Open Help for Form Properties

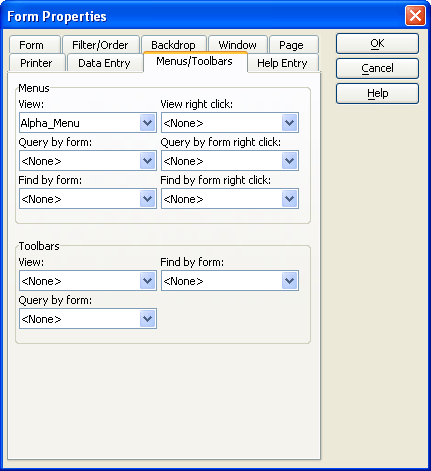click(x=377, y=93)
